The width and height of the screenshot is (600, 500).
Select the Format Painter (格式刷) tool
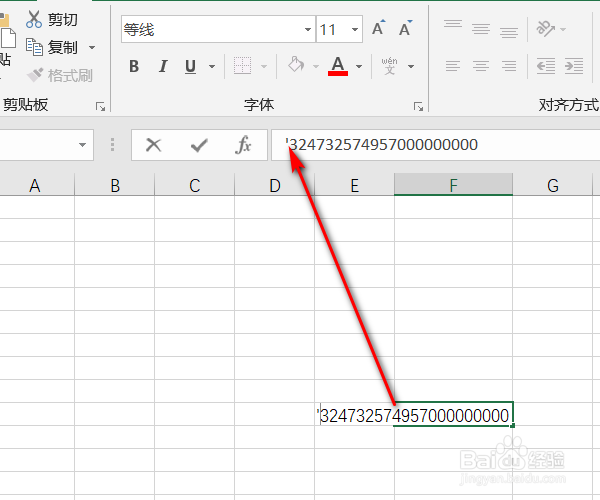pos(60,75)
